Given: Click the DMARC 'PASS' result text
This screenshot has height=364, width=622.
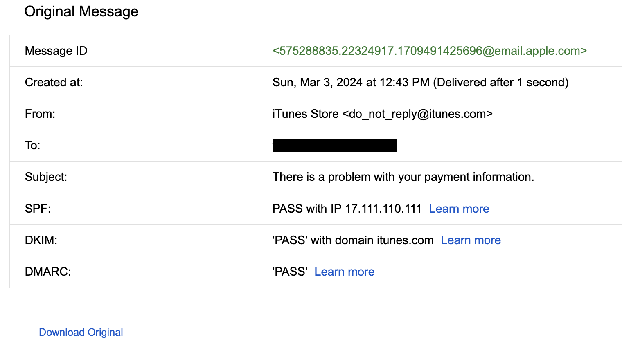Looking at the screenshot, I should tap(290, 272).
